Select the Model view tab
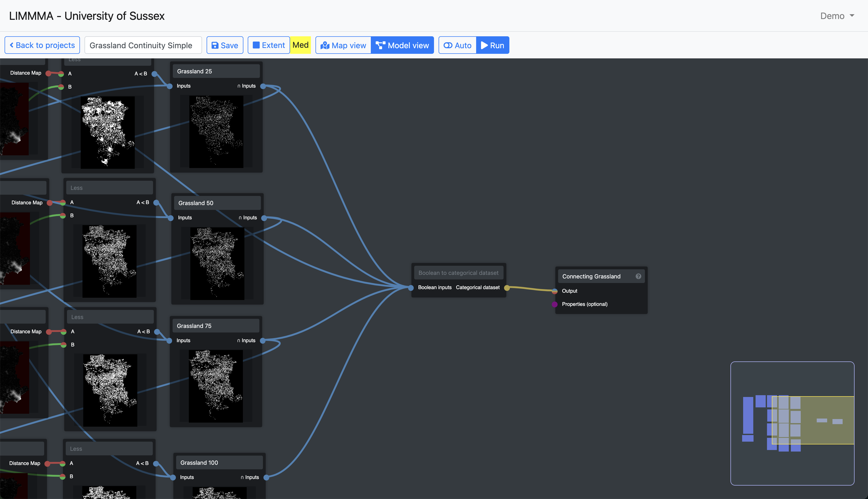Viewport: 868px width, 499px height. click(402, 45)
